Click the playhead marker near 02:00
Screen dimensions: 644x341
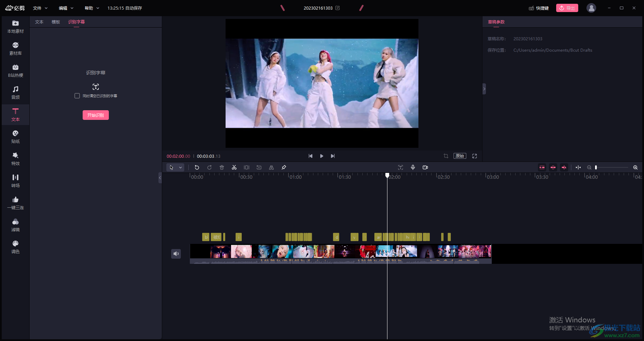pos(387,175)
